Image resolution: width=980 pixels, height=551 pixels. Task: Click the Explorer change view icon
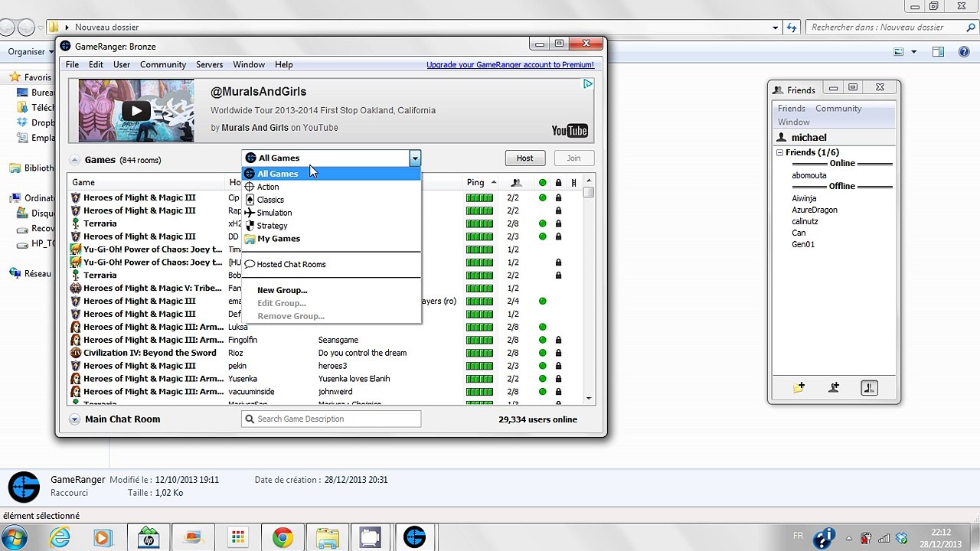(x=899, y=52)
